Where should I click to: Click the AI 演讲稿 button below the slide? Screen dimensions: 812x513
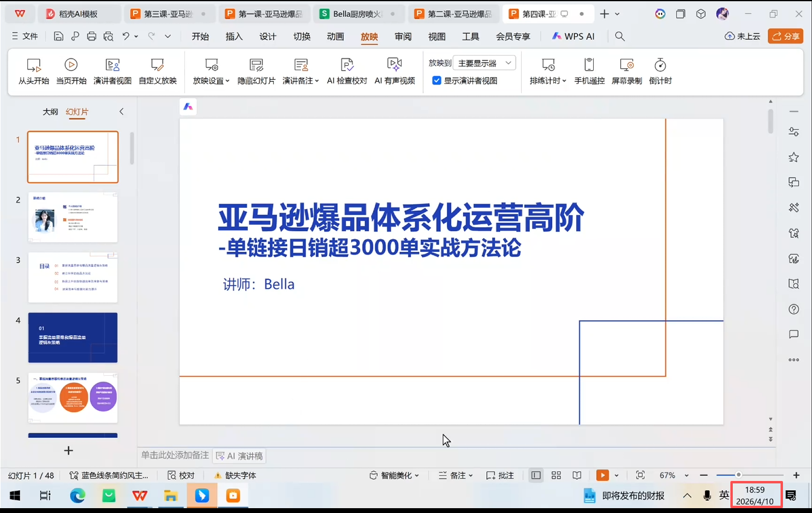[x=239, y=456]
